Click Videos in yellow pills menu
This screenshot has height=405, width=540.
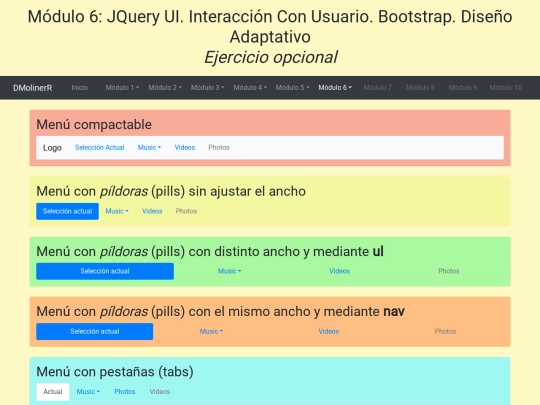[152, 211]
